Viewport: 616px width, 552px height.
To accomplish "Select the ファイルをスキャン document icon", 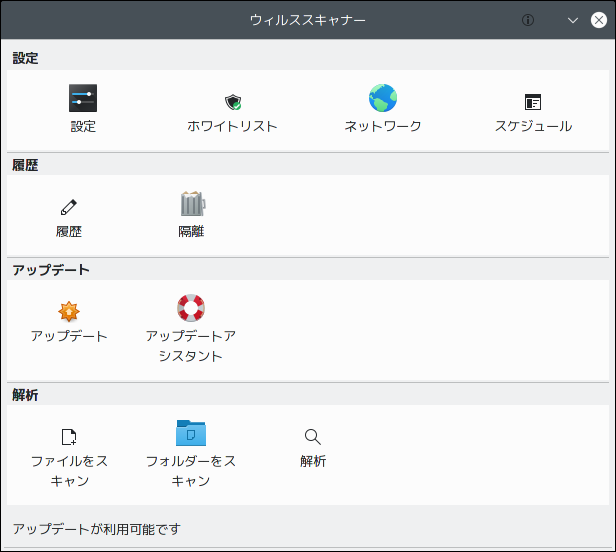I will point(69,437).
